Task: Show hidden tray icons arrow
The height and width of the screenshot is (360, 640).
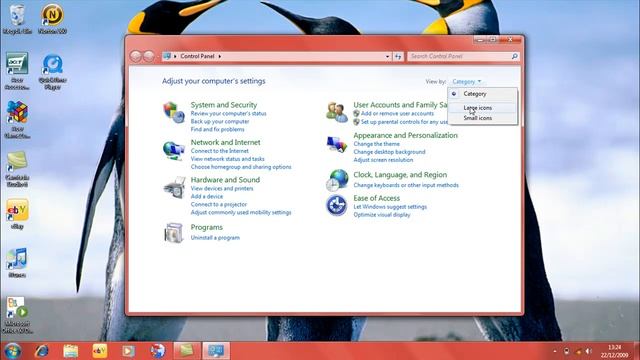Action: coord(554,351)
